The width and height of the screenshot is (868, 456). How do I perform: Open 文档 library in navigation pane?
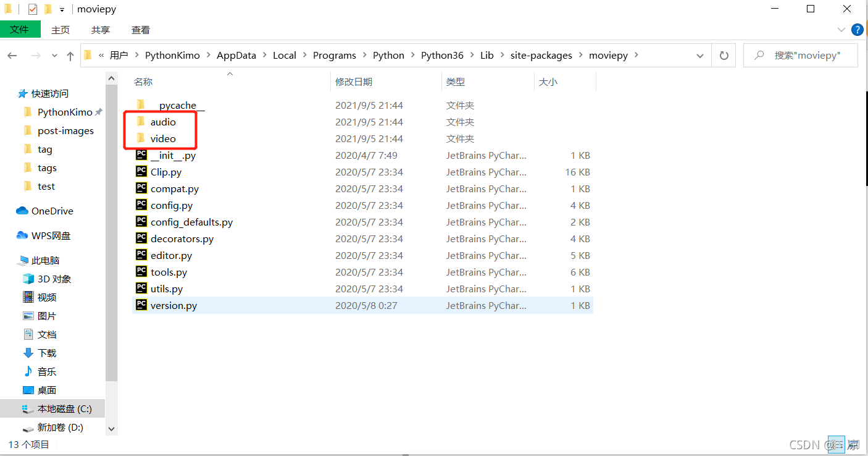point(47,334)
